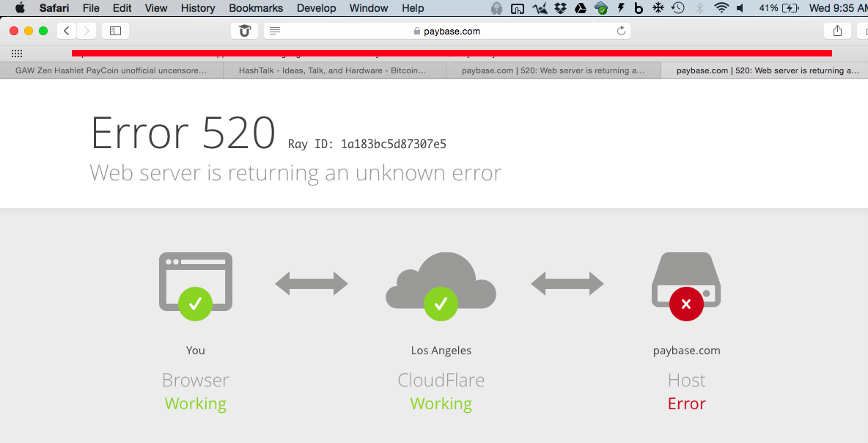Click the Wed 9:35 clock
The height and width of the screenshot is (443, 868).
(838, 8)
